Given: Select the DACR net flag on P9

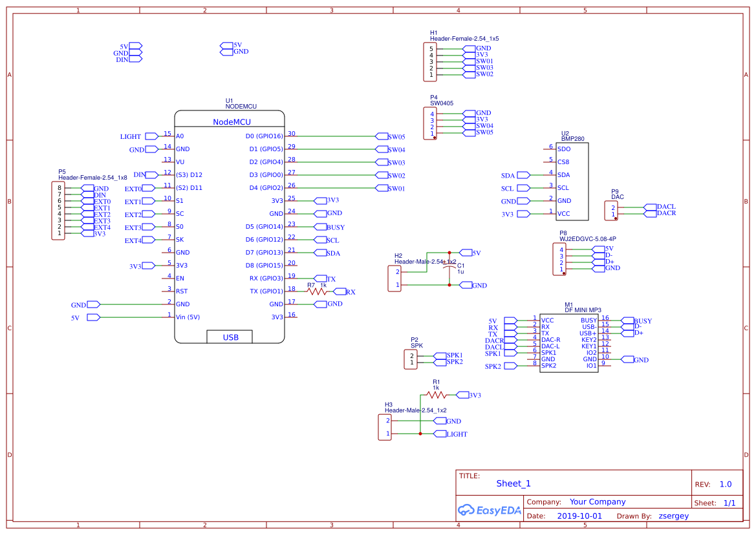Looking at the screenshot, I should click(660, 213).
